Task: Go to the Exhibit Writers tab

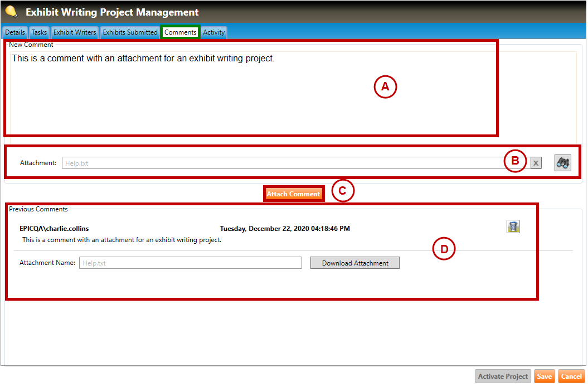Action: click(x=75, y=32)
